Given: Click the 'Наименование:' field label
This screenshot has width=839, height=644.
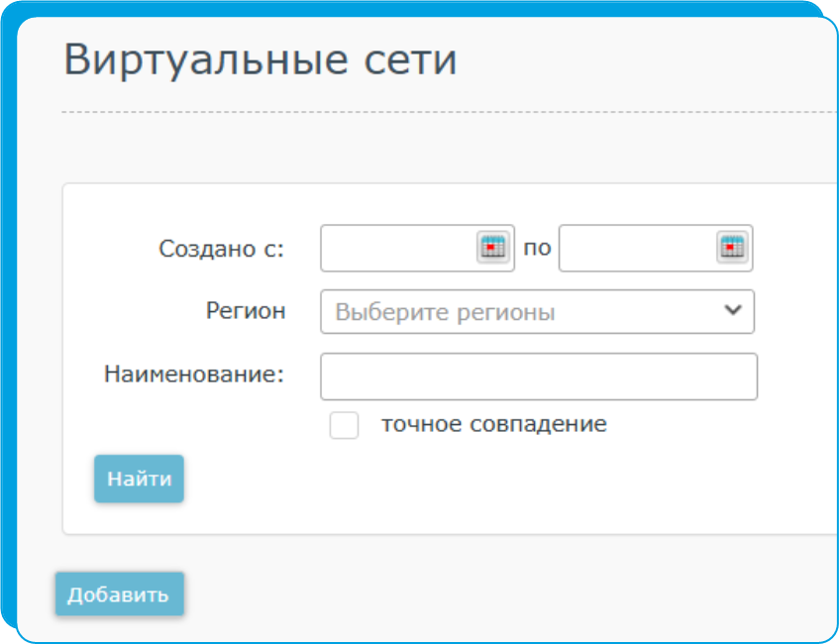Looking at the screenshot, I should [x=194, y=375].
